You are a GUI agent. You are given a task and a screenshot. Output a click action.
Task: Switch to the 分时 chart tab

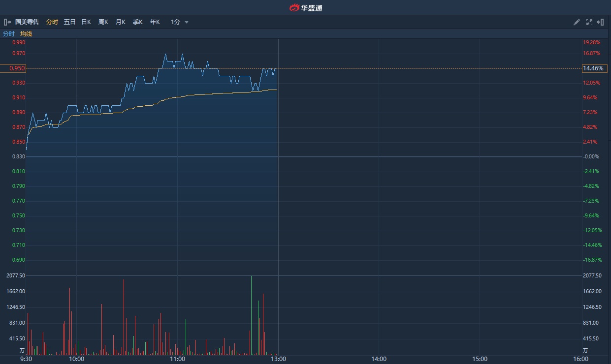click(x=52, y=22)
